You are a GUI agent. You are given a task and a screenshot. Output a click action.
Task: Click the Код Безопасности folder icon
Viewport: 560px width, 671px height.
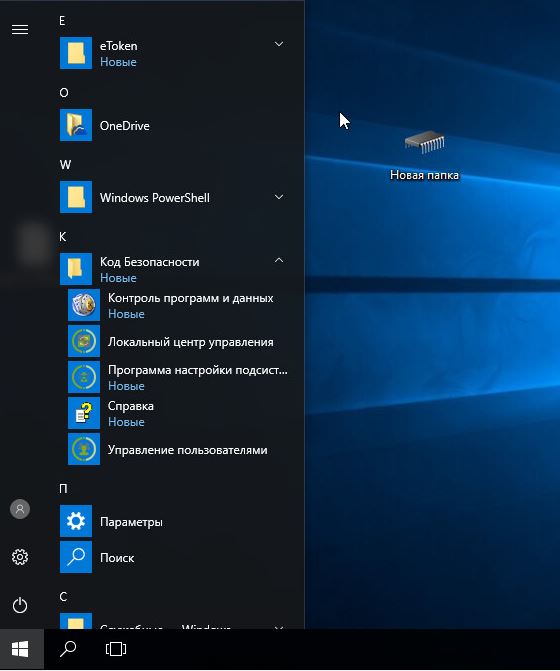(x=76, y=269)
